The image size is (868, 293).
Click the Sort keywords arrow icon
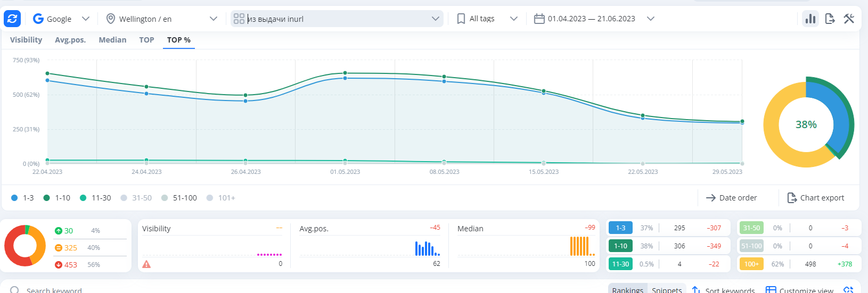coord(696,290)
